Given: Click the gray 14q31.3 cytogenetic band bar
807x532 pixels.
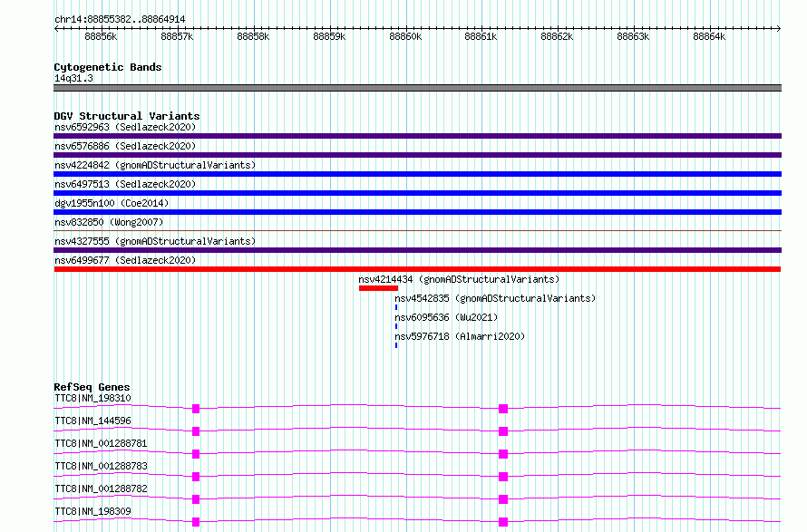Looking at the screenshot, I should tap(417, 88).
